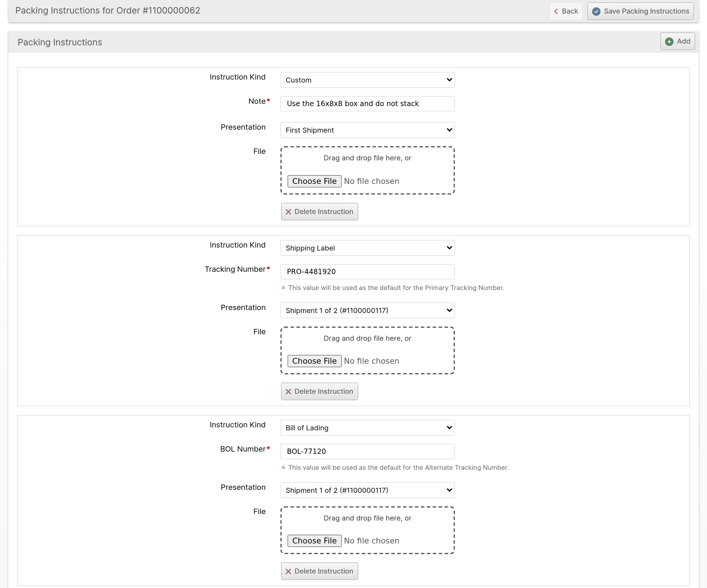Screen dimensions: 707x588
Task: Add a new packing instruction
Action: (677, 42)
